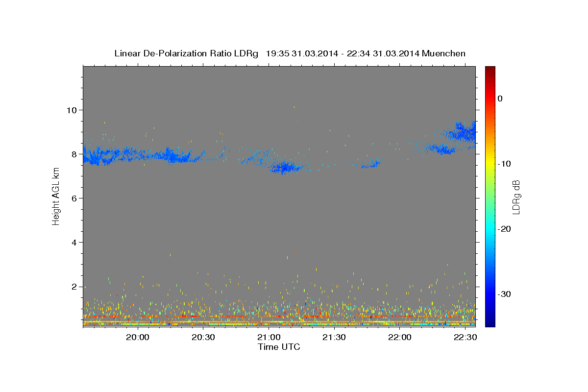Click the 20:00 time tick label
The height and width of the screenshot is (392, 588).
(138, 338)
